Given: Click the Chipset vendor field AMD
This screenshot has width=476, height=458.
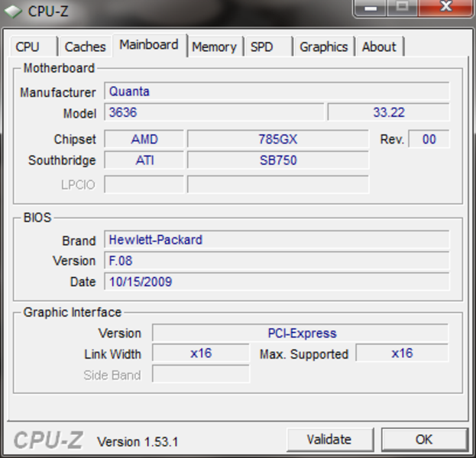Looking at the screenshot, I should [x=144, y=139].
